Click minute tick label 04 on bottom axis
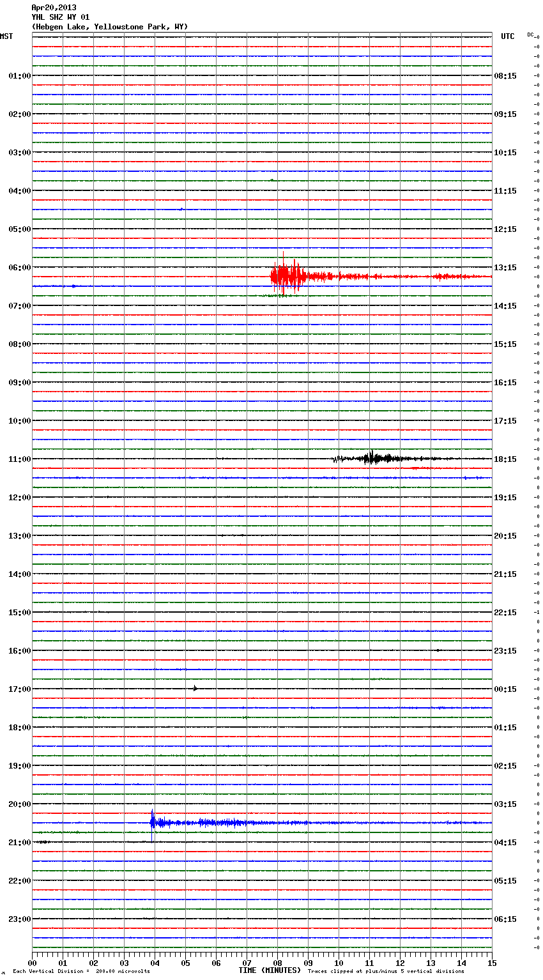Viewport: 543px width, 980px height. 155,963
